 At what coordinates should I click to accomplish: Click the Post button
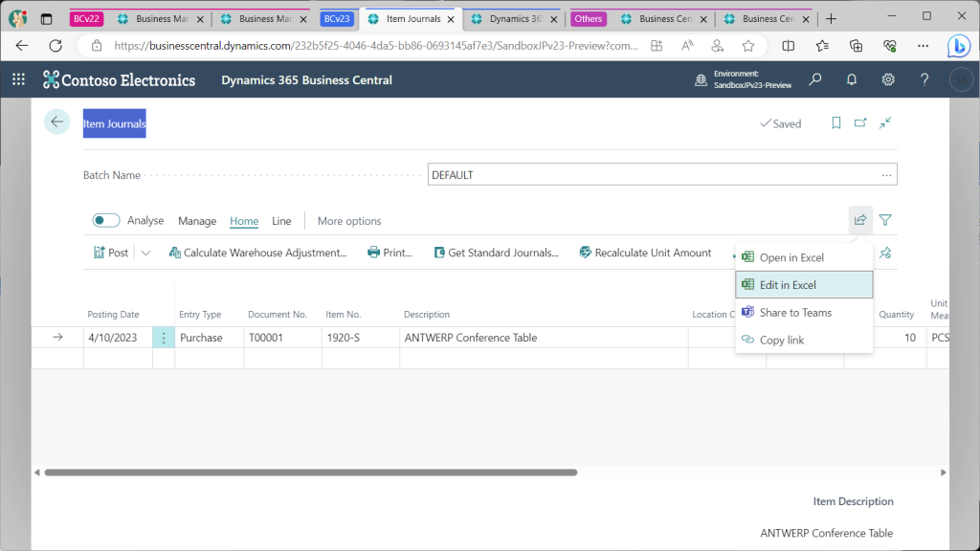[111, 253]
